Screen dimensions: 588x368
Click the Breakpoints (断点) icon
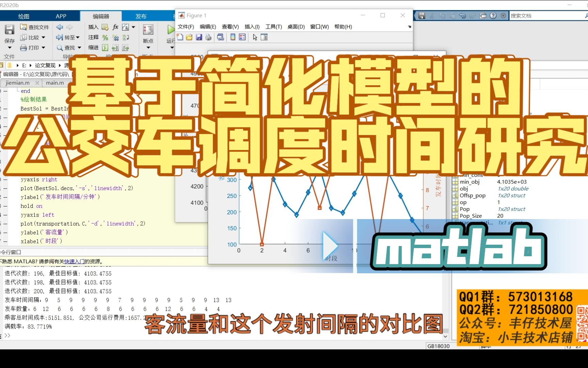tap(148, 30)
